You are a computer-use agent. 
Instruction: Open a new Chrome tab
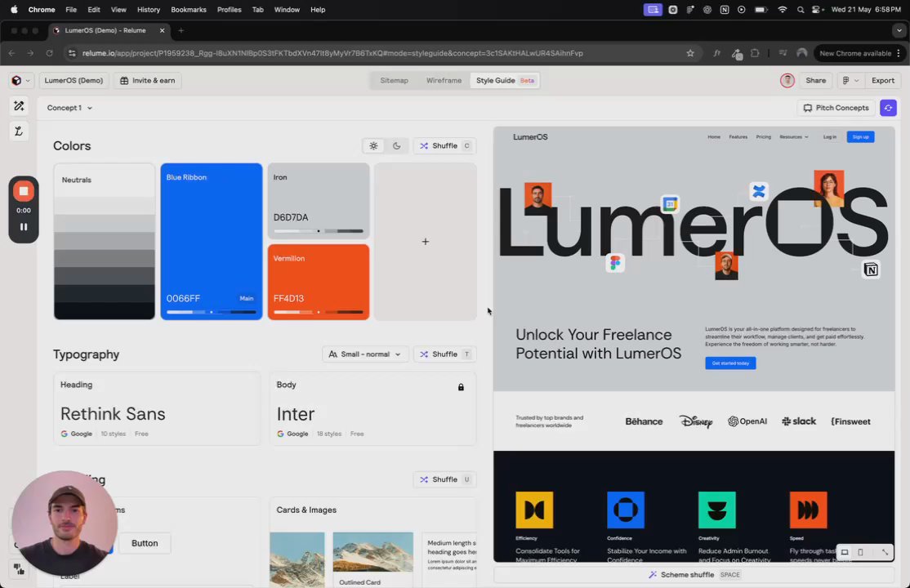click(181, 31)
